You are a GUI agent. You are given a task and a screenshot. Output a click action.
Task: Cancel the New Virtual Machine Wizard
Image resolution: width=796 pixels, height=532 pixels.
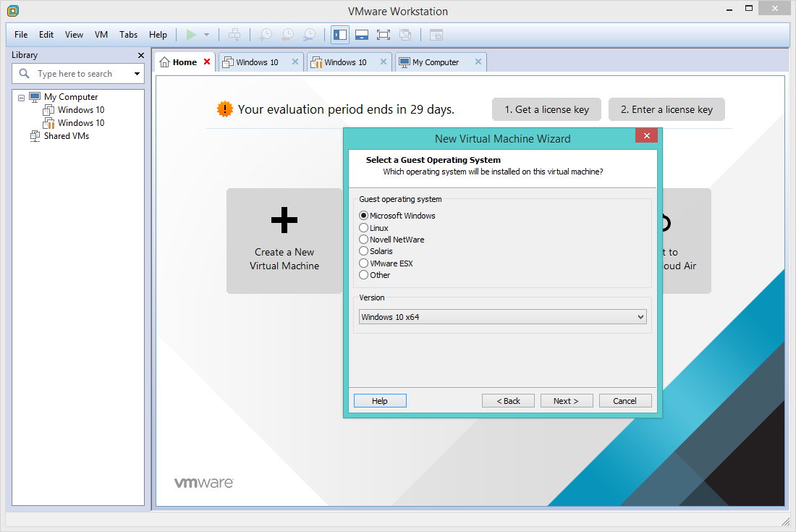[x=624, y=401]
